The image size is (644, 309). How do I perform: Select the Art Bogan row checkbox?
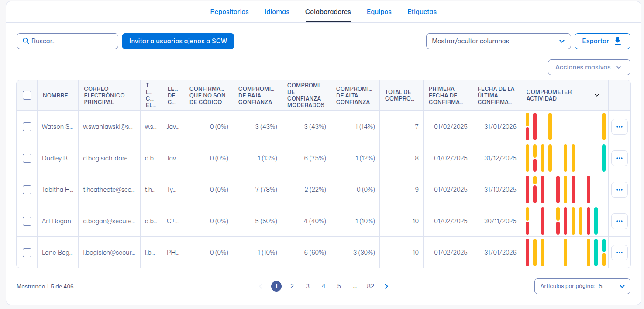27,221
